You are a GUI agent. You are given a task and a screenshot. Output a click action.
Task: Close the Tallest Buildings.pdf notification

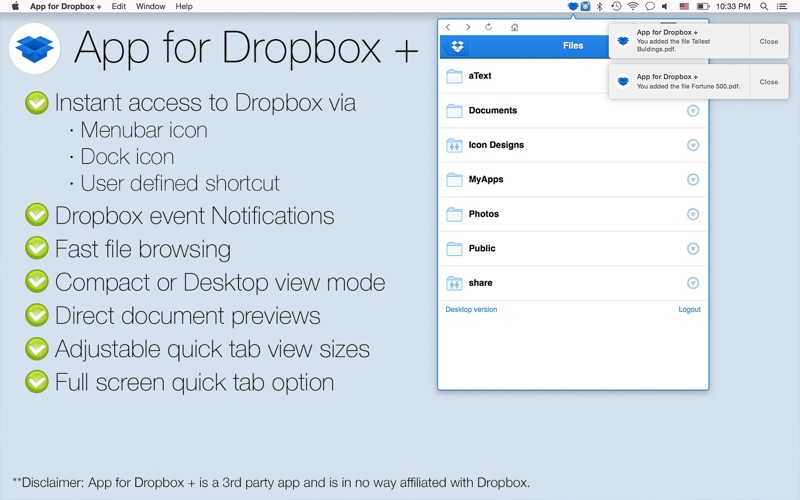click(x=769, y=41)
